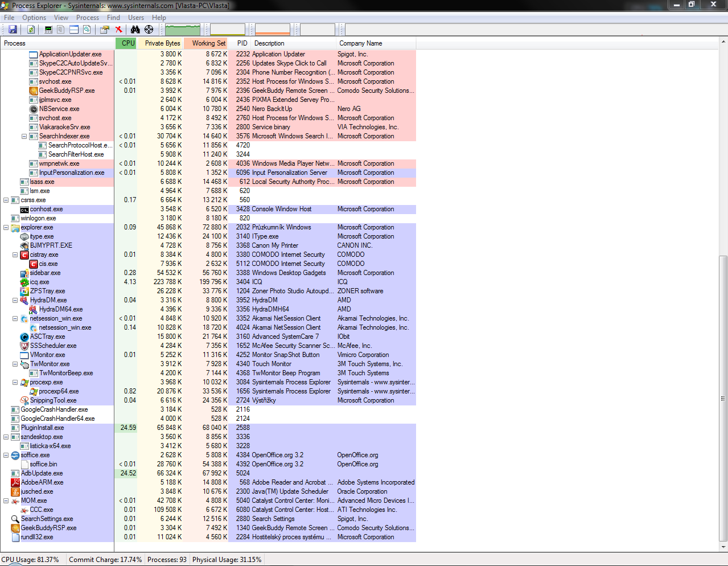728x566 pixels.
Task: Open the Process menu
Action: [87, 18]
